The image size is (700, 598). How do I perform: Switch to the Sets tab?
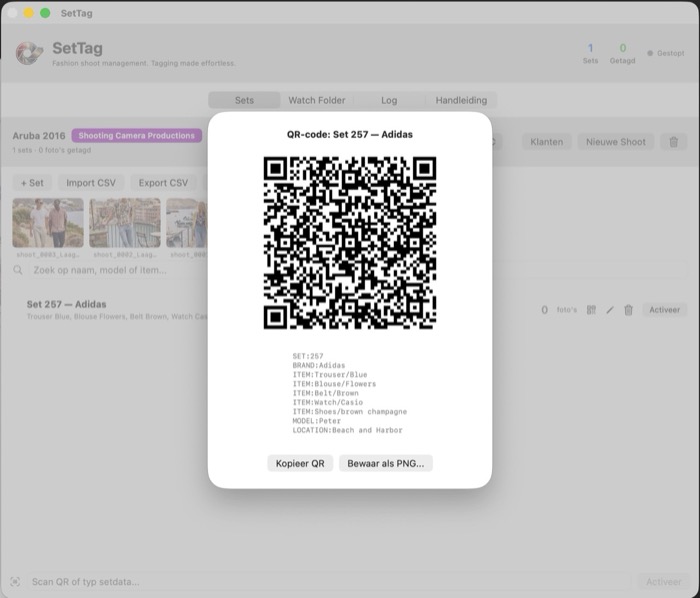[244, 100]
